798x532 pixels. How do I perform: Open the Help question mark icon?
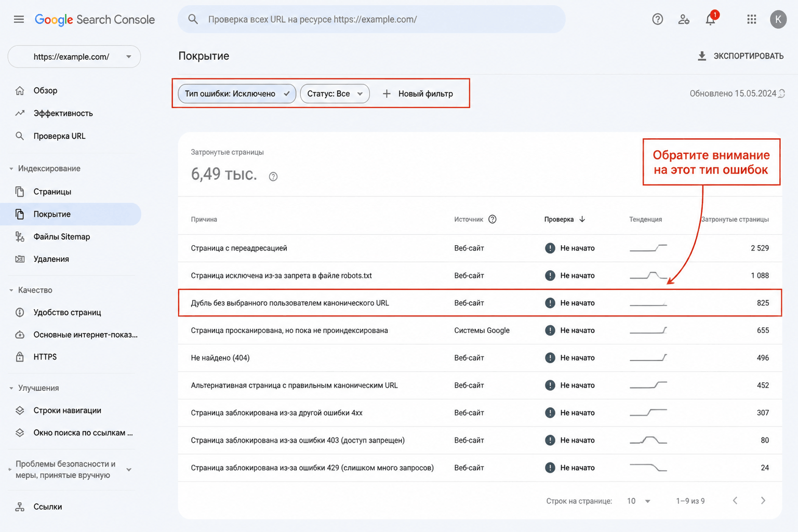[x=657, y=19]
